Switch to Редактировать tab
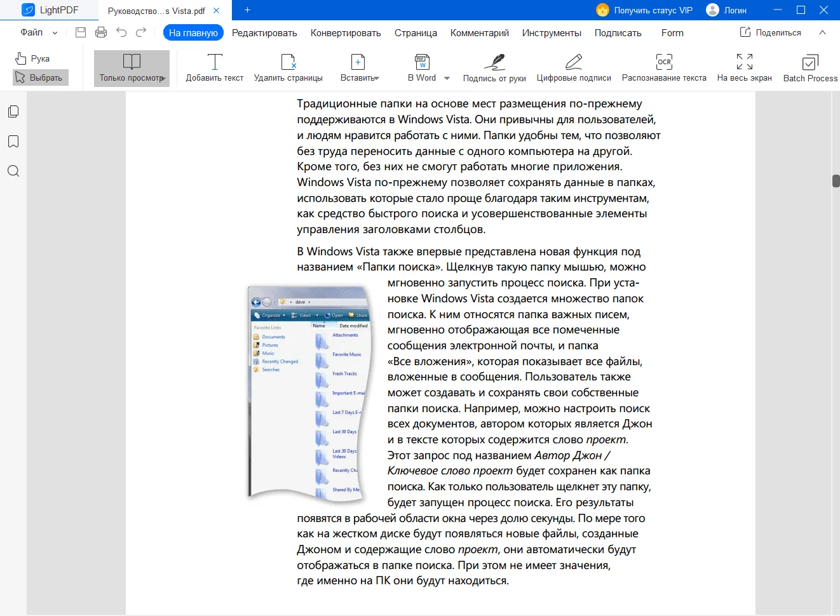Screen dimensions: 840x616 pyautogui.click(x=264, y=33)
